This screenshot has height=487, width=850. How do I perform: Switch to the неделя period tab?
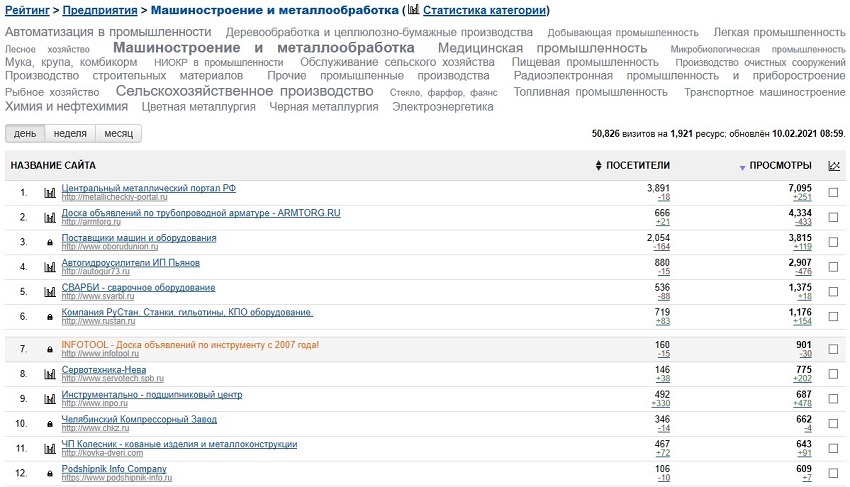(70, 133)
